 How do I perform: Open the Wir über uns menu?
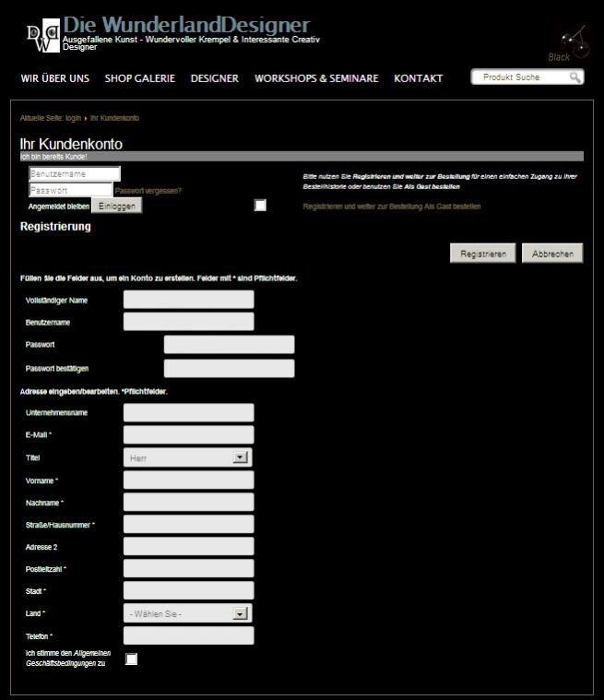(x=55, y=78)
